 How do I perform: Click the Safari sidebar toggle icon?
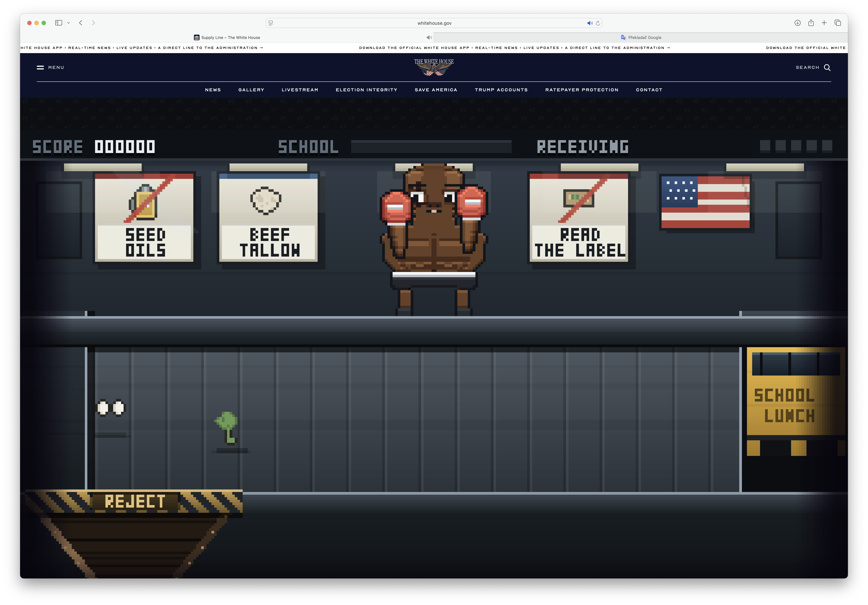coord(59,23)
